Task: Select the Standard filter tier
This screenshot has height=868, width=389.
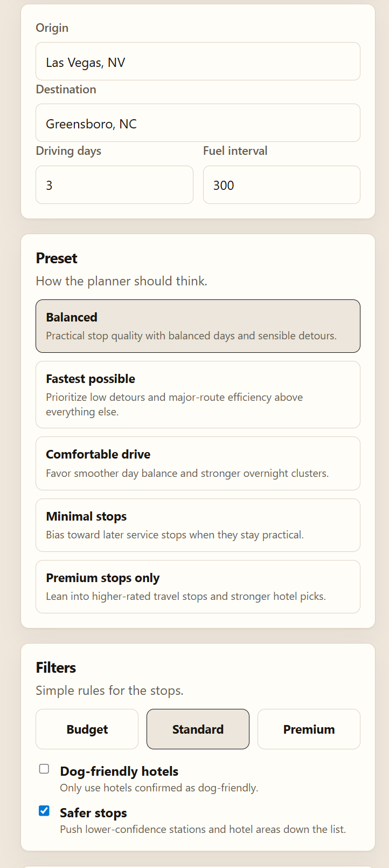Action: coord(198,729)
